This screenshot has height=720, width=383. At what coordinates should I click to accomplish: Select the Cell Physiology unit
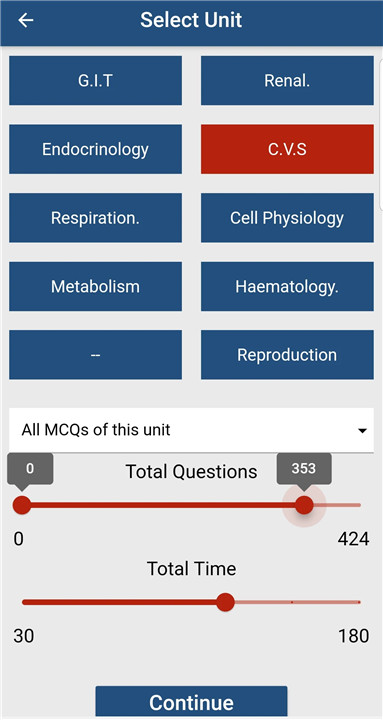click(x=287, y=218)
